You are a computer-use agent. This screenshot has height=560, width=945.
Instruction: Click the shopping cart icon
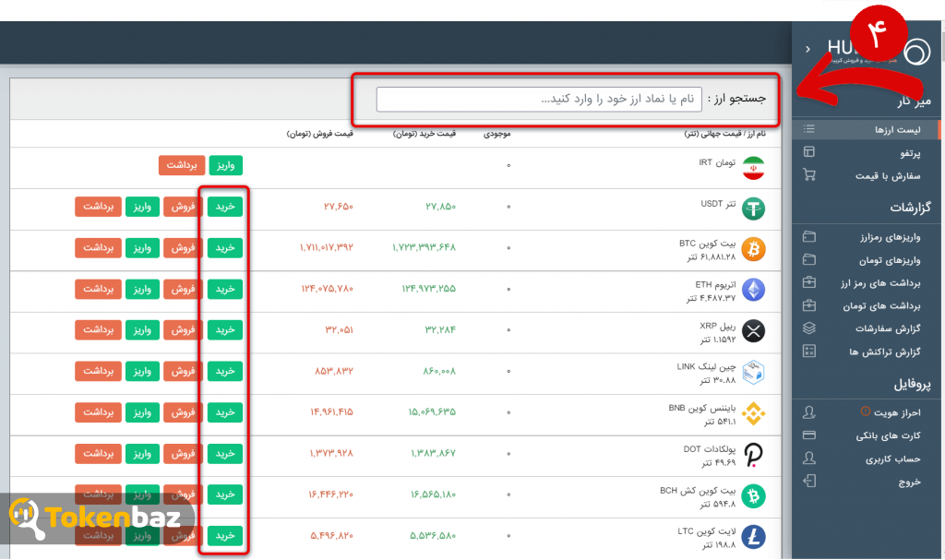click(x=809, y=174)
